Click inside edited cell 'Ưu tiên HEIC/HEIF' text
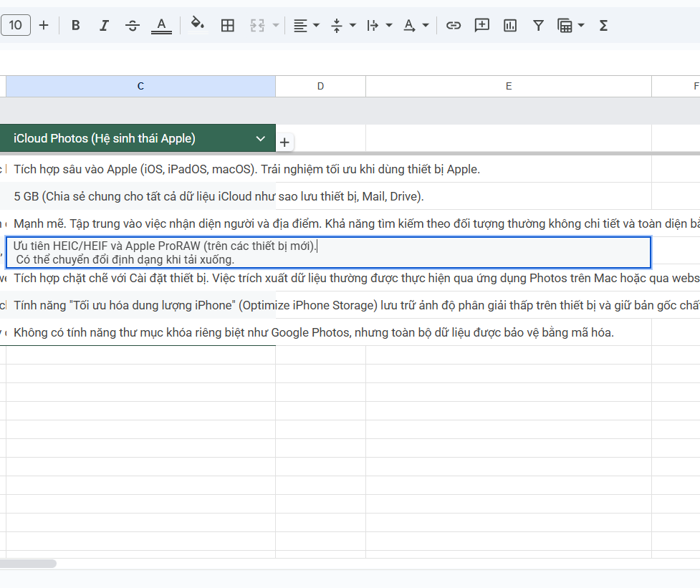 (x=165, y=246)
